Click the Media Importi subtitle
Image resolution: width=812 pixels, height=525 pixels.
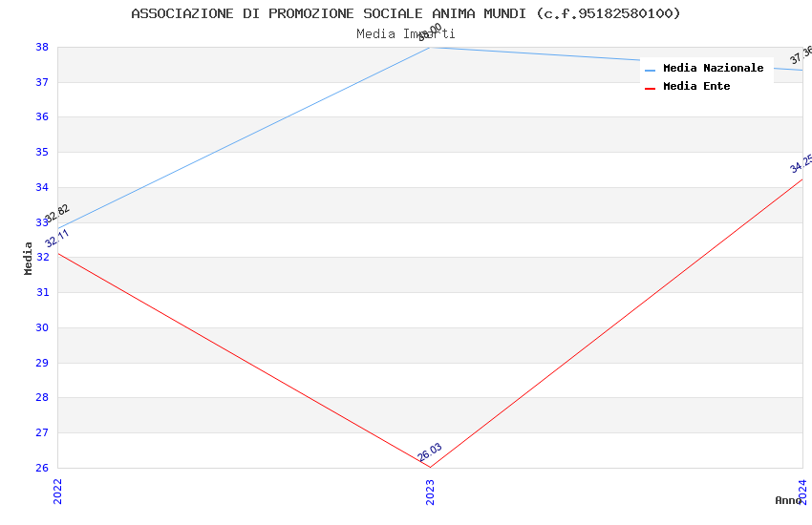point(405,34)
